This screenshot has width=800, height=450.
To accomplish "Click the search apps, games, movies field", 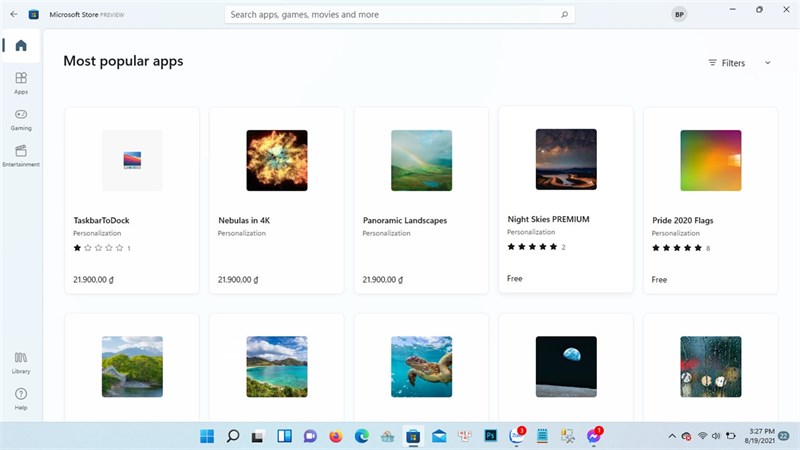I will [x=399, y=14].
